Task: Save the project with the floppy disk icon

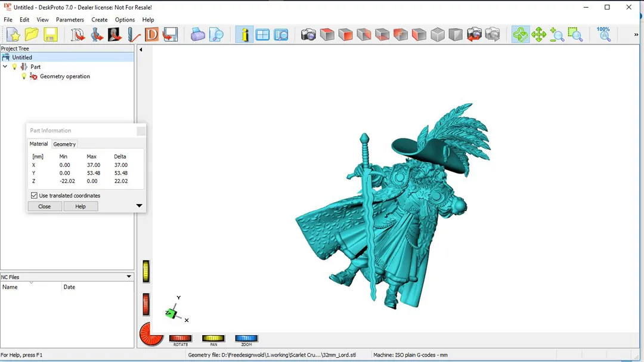Action: 51,35
